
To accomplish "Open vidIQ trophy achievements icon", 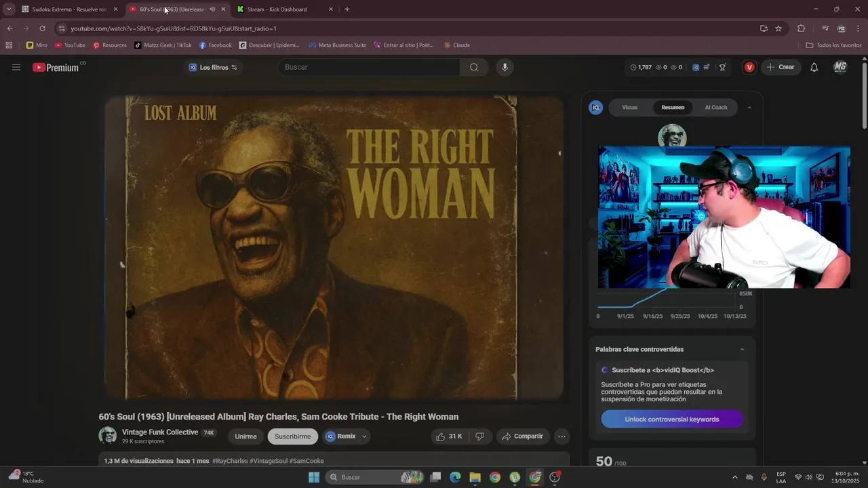I will coord(723,67).
